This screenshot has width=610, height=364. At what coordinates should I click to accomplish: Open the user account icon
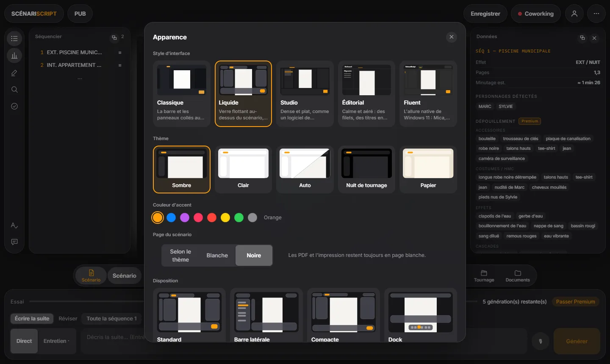[x=574, y=14]
